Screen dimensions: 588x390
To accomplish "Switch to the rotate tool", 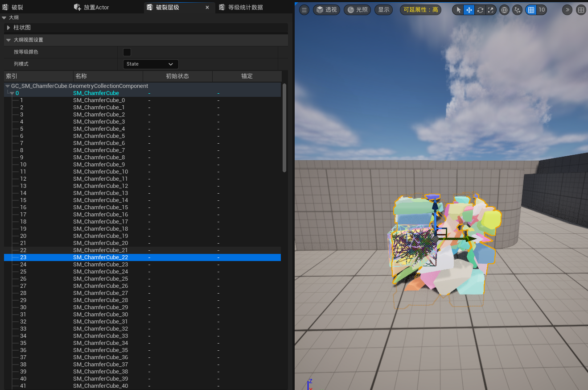I will pyautogui.click(x=480, y=10).
